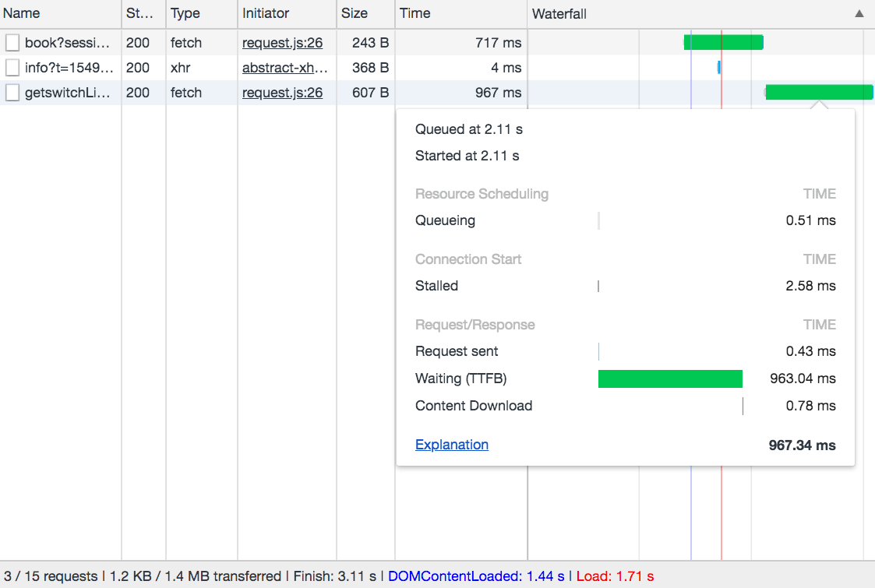Image resolution: width=875 pixels, height=588 pixels.
Task: Click the file icon of book?sessi… request
Action: 12,42
